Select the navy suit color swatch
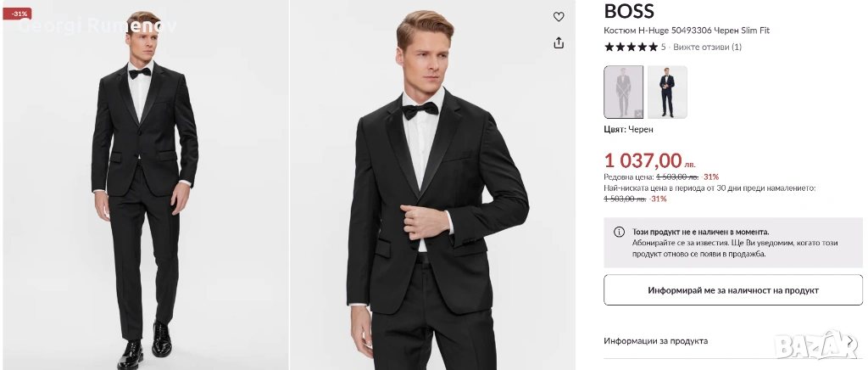The width and height of the screenshot is (868, 370). (x=667, y=92)
